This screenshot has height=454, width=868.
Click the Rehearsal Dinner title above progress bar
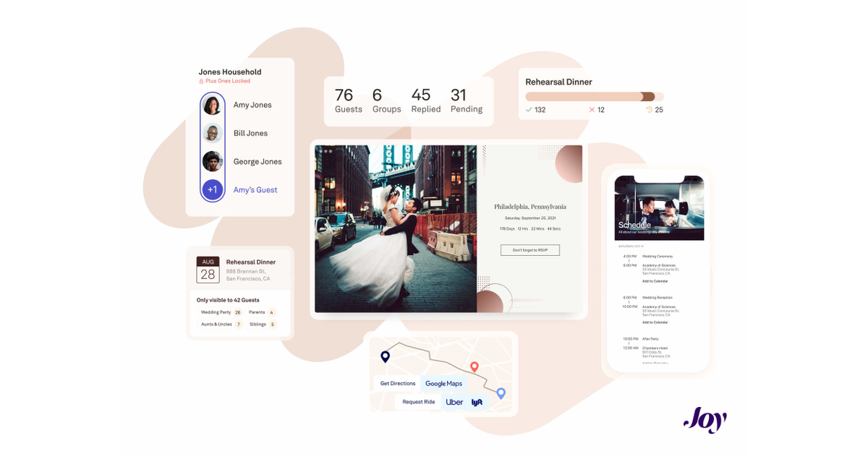[558, 82]
